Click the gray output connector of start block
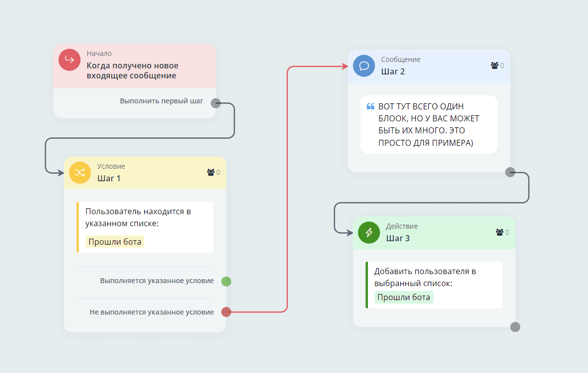Screen dimensions: 588x373 pos(216,103)
